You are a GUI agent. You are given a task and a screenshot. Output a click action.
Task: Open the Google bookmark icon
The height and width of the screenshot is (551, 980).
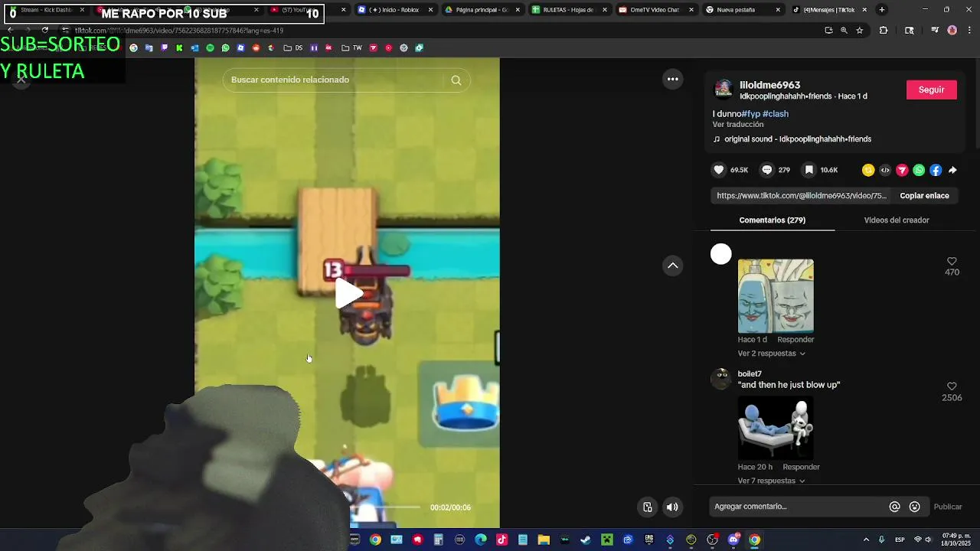(133, 48)
